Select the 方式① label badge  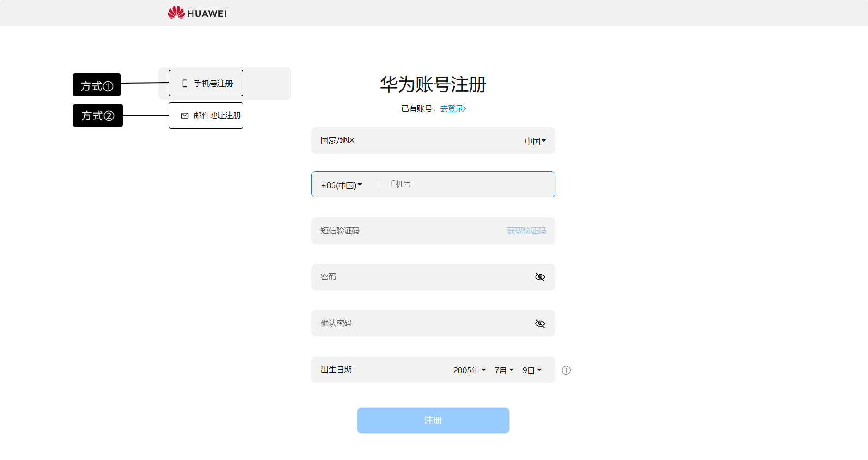tap(96, 84)
